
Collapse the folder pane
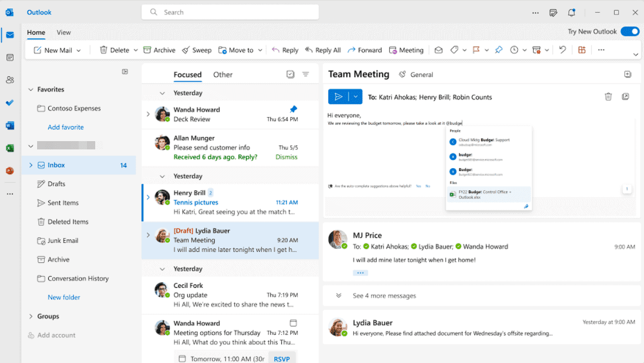125,72
